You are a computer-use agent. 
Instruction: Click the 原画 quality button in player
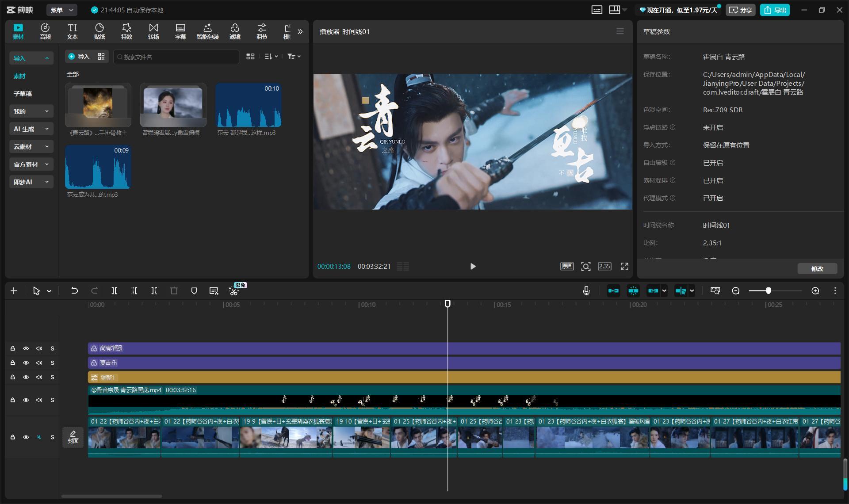567,266
